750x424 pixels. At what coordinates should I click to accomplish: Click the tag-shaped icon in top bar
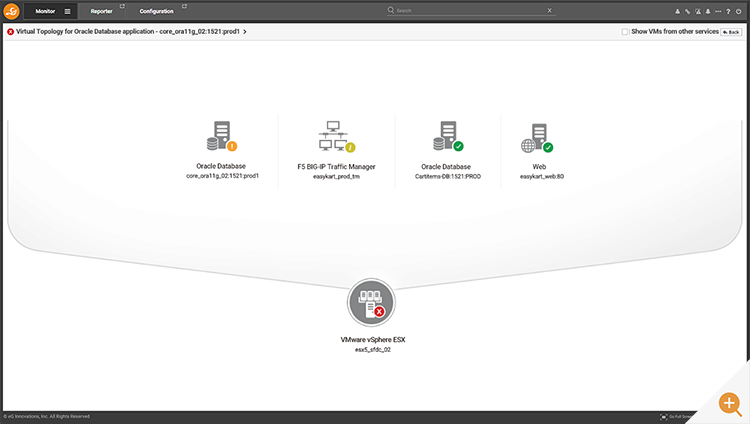(687, 11)
